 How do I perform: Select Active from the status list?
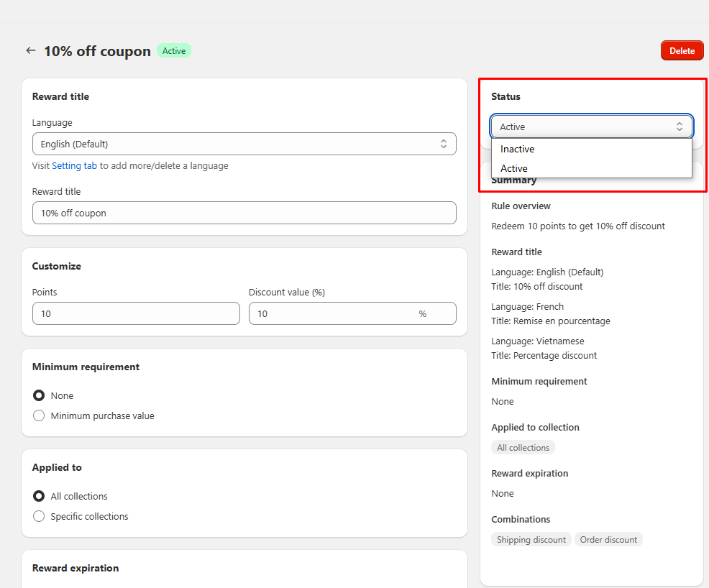tap(514, 168)
